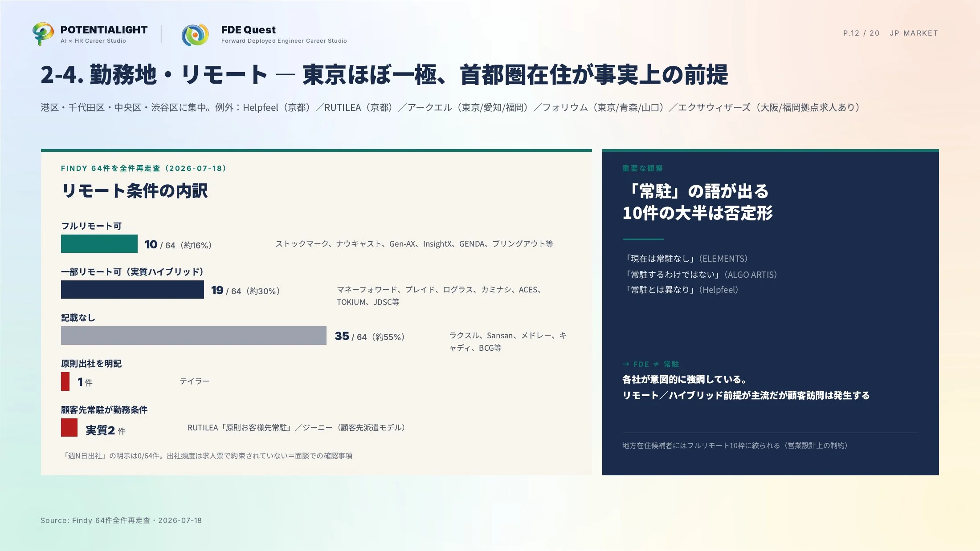The width and height of the screenshot is (980, 551).
Task: Click the 'Source: Findy 64件全件再走査' footer
Action: point(121,520)
